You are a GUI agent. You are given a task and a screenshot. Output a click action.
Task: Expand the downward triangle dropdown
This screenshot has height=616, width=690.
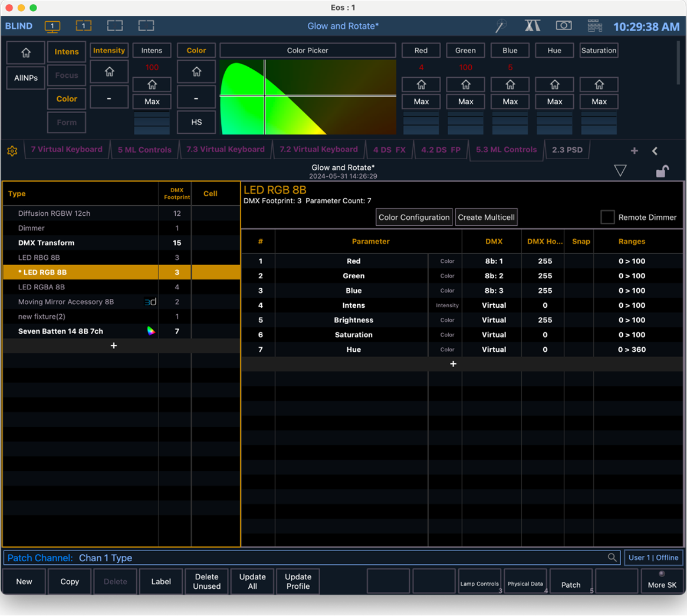(x=620, y=171)
